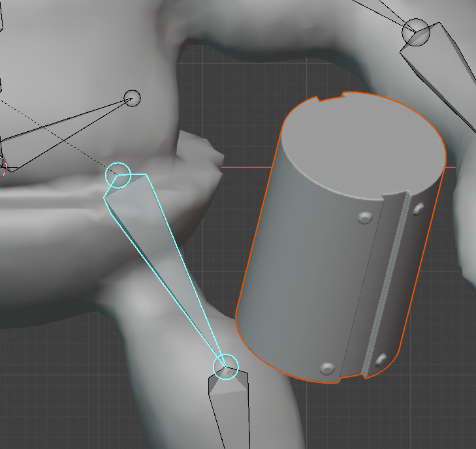
Task: Click the cyan bone's lower joint sphere
Action: pos(226,367)
